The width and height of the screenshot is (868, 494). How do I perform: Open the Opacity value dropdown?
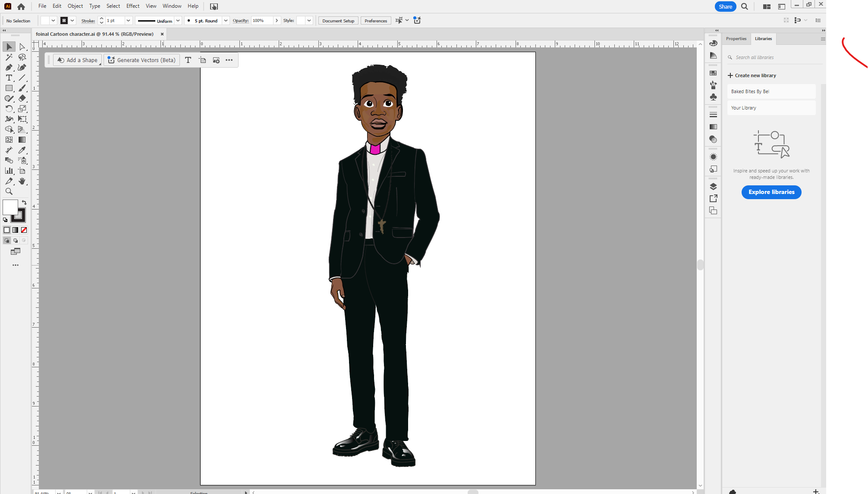pos(277,21)
